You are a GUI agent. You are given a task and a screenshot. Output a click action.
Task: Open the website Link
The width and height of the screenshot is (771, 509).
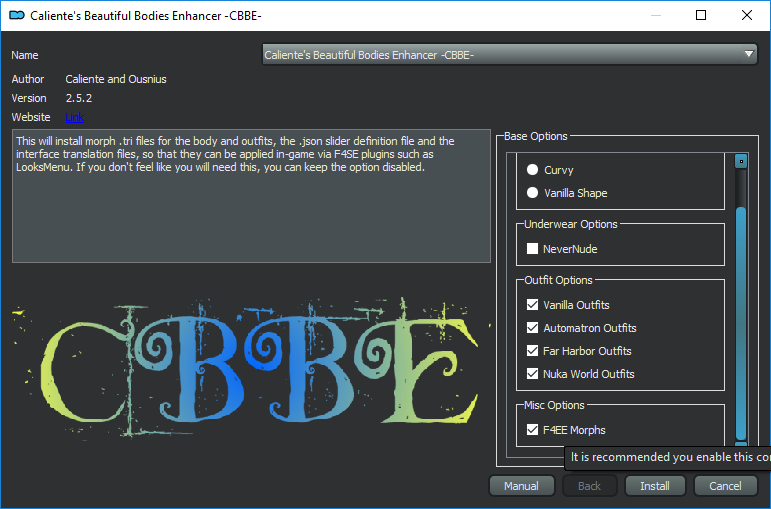pos(74,118)
